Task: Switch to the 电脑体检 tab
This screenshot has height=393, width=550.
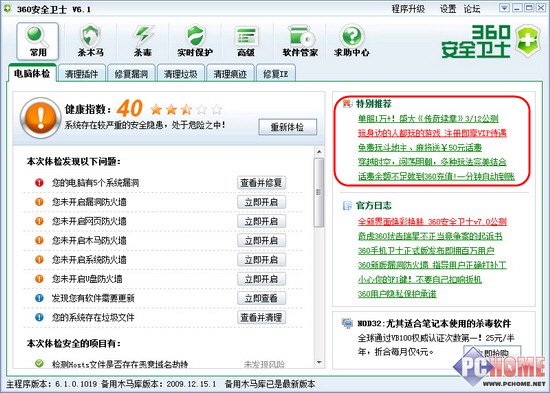Action: click(32, 73)
